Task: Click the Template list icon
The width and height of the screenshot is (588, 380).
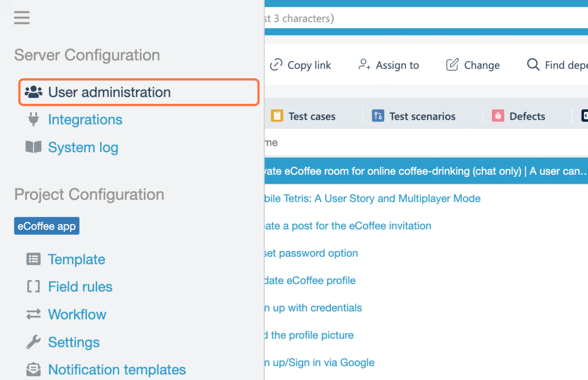Action: (33, 259)
